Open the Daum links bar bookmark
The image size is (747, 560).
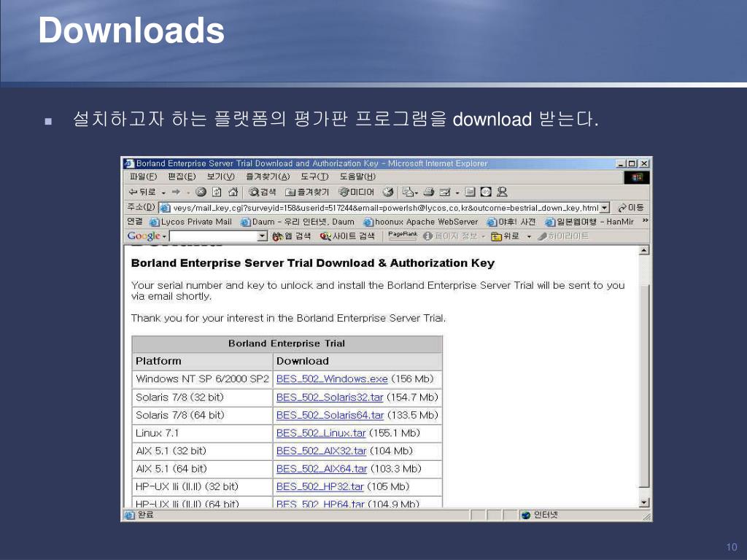298,222
